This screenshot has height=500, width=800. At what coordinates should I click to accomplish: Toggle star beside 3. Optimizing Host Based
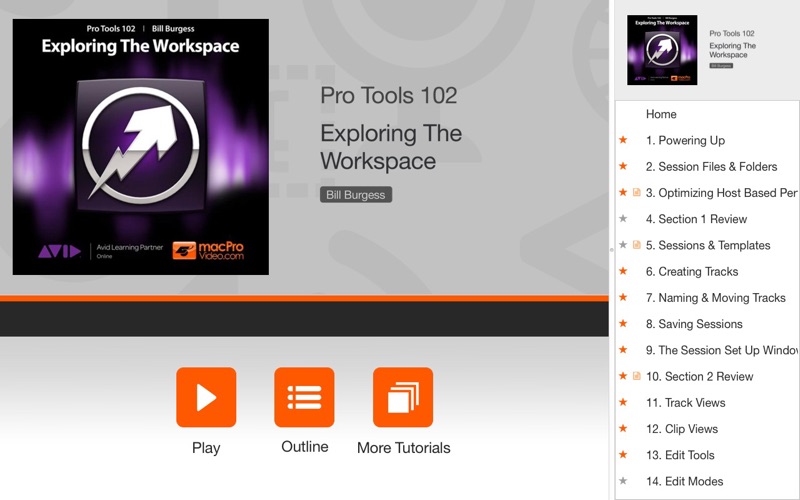coord(623,192)
